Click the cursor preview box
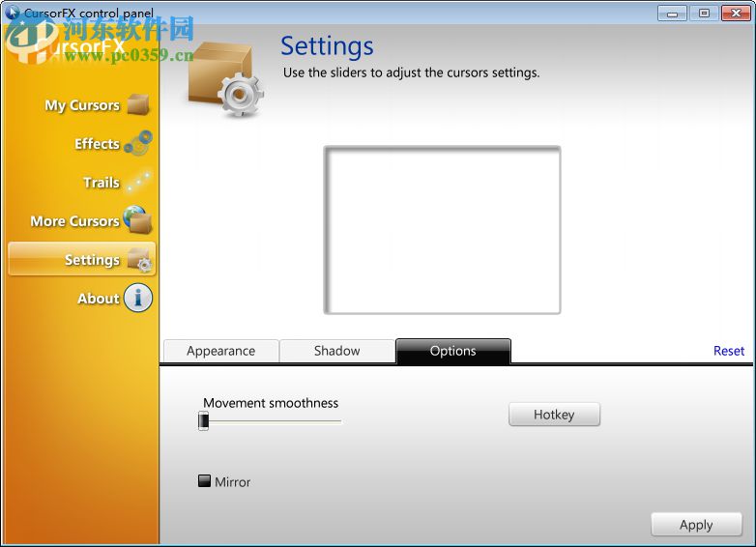This screenshot has width=756, height=547. click(x=442, y=230)
